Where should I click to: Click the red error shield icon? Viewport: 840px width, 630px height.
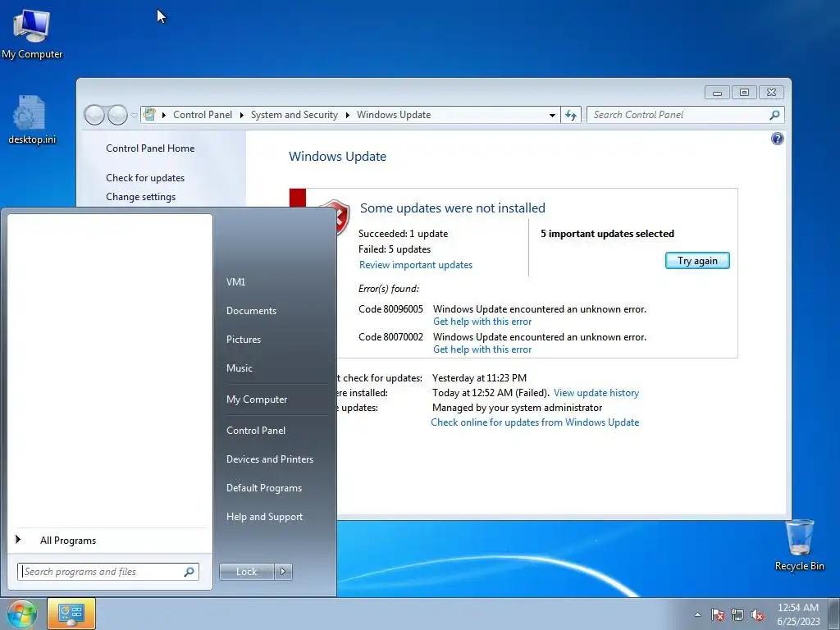click(341, 216)
